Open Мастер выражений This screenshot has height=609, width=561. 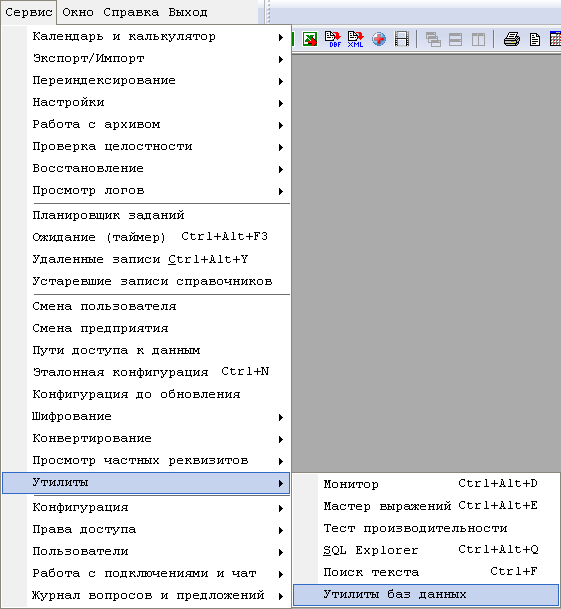pyautogui.click(x=426, y=506)
